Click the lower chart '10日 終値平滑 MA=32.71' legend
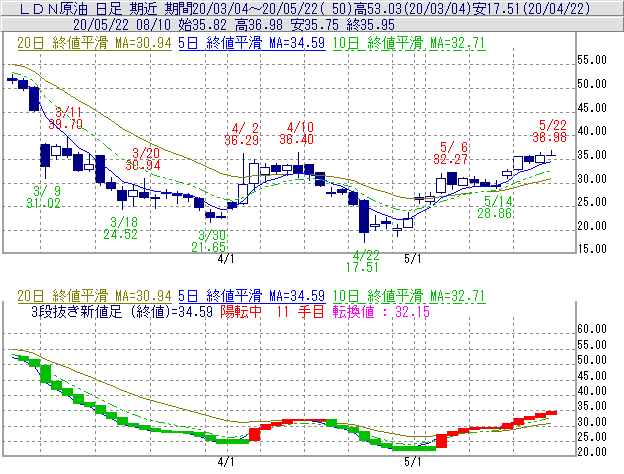The image size is (624, 474). pos(409,296)
